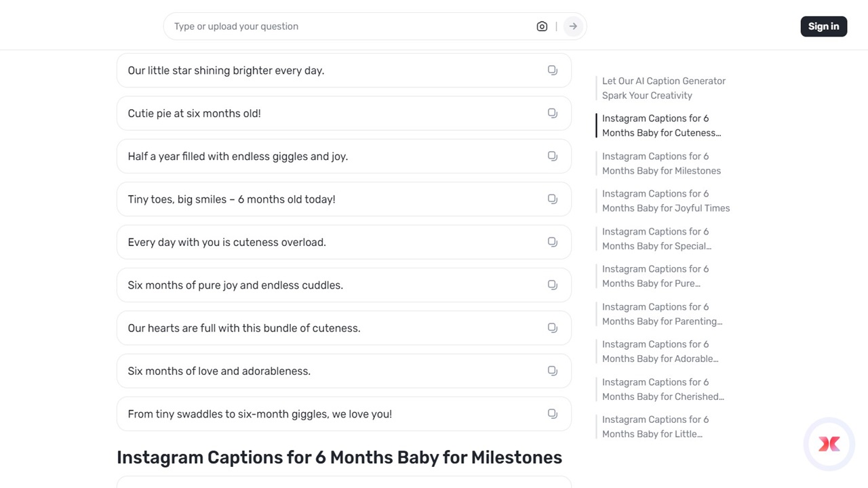Copy the 'From tiny swaddles' caption
The image size is (868, 488).
coord(553,413)
